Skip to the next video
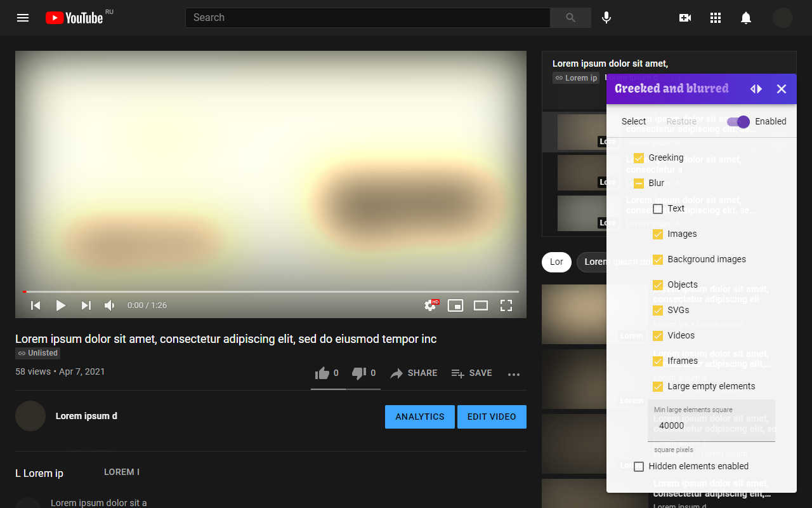The width and height of the screenshot is (812, 508). (86, 305)
